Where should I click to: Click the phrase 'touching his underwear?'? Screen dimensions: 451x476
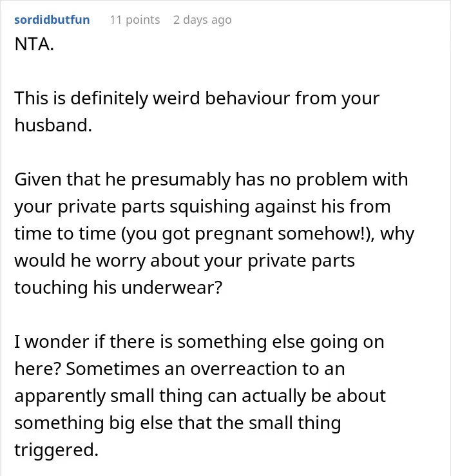(x=119, y=287)
